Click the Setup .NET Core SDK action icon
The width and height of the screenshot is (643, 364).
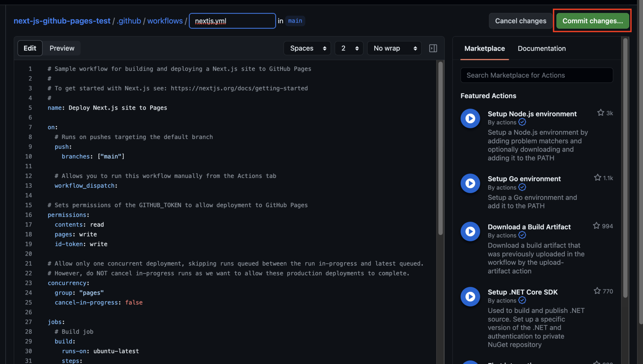(x=470, y=297)
